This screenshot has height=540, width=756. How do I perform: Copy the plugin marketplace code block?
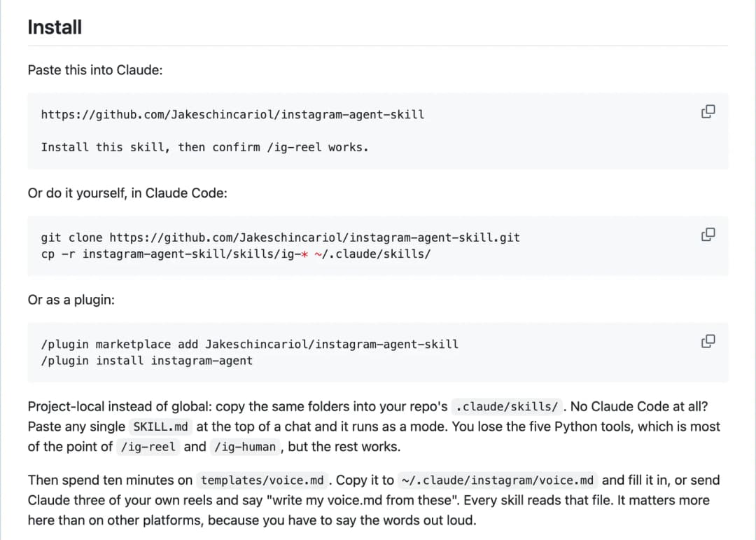coord(708,341)
